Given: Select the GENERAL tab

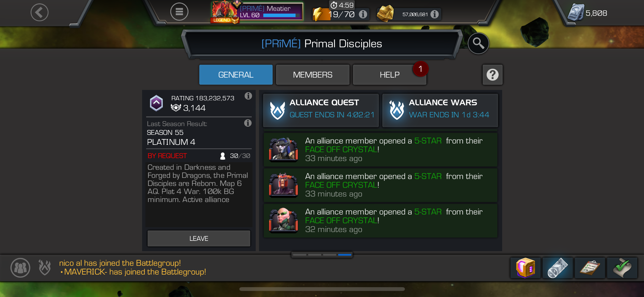Looking at the screenshot, I should point(236,75).
